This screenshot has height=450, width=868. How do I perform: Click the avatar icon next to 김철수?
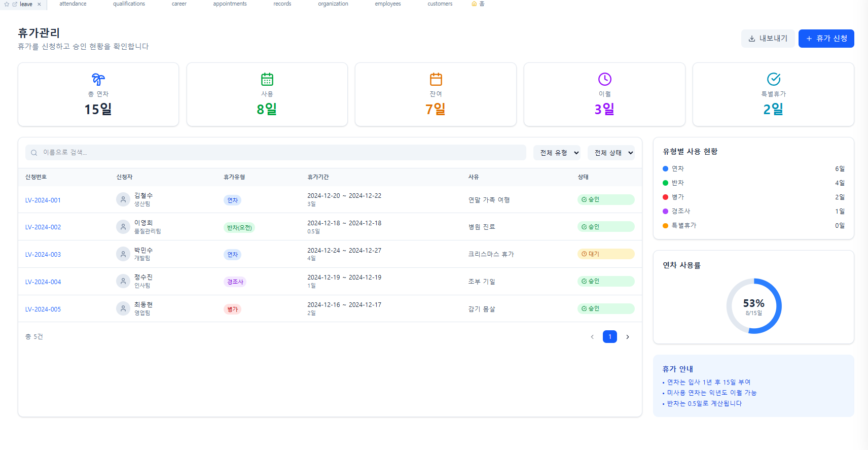(x=123, y=199)
